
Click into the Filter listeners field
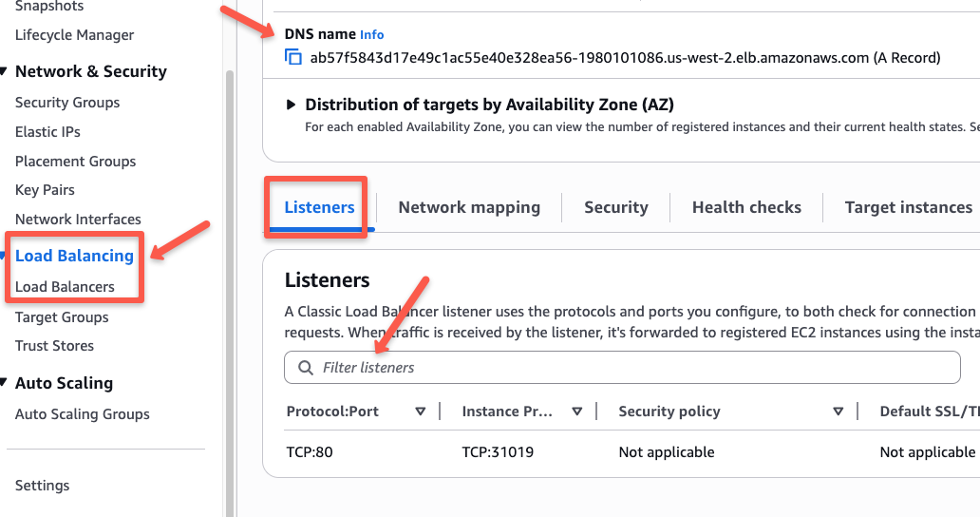(x=622, y=368)
